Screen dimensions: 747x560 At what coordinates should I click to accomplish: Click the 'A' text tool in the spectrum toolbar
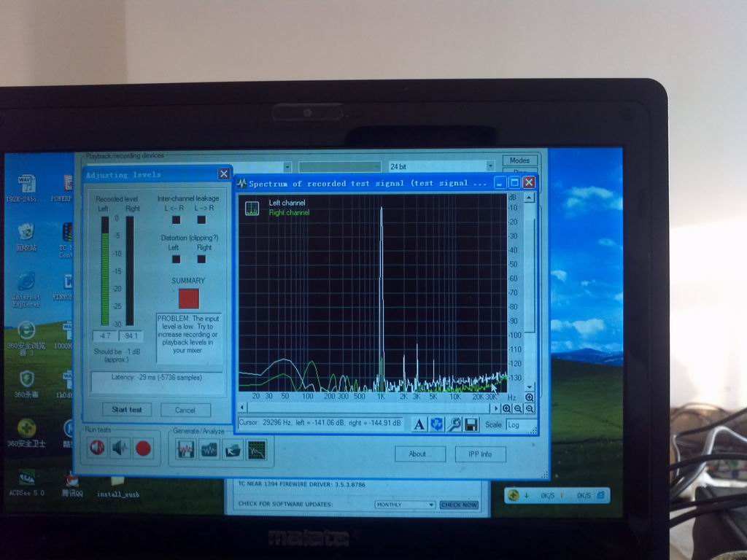419,424
